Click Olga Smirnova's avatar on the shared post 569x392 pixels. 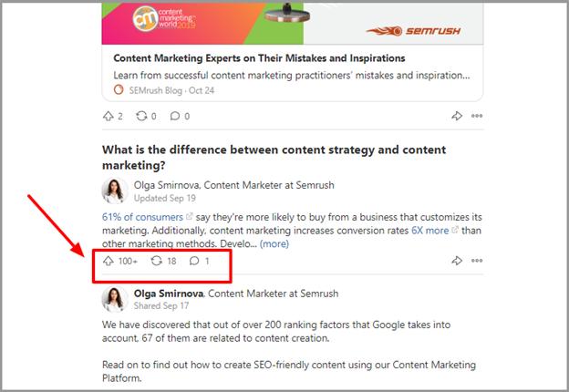(x=114, y=299)
